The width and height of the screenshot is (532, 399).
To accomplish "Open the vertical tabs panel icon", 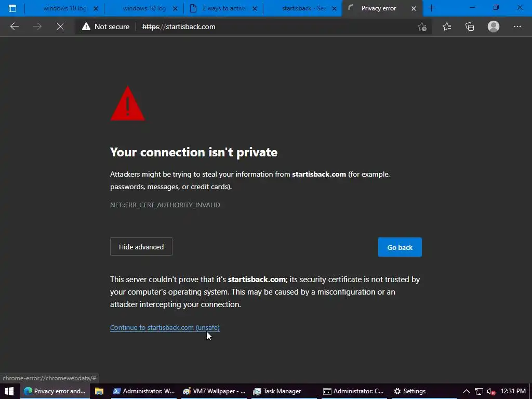I will pos(12,8).
